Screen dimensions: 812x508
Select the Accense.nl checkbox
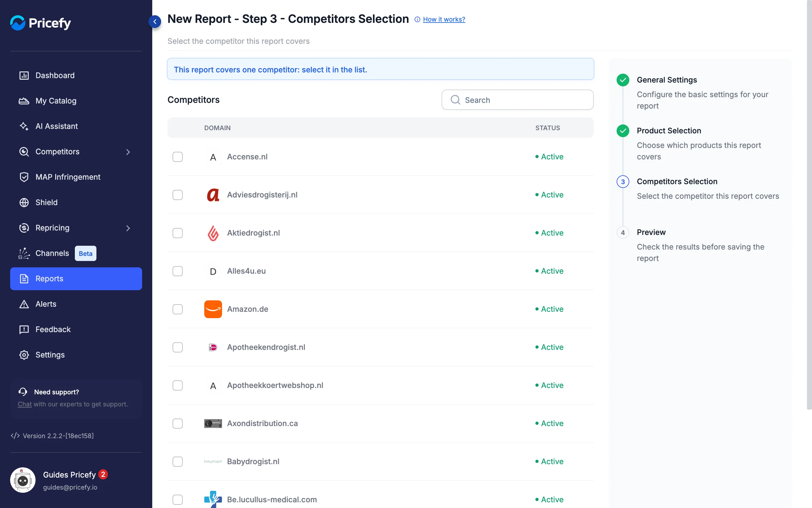[x=178, y=157]
